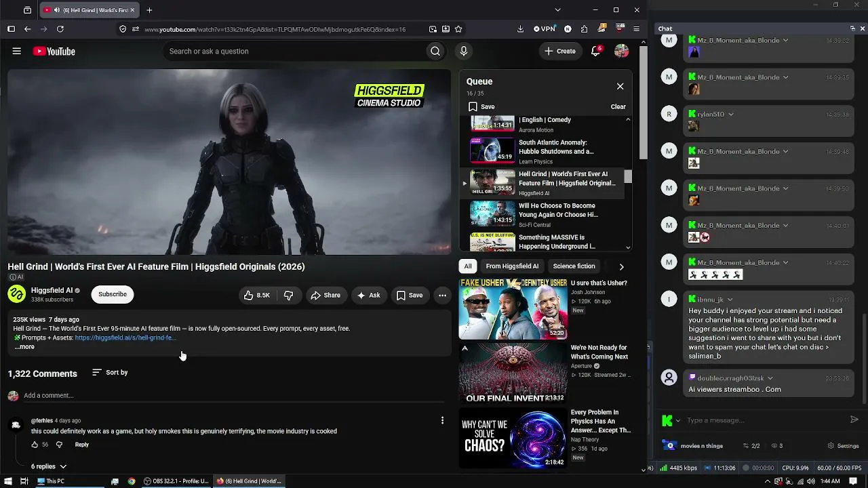Expand the 6 replies under @ferhles comment

49,466
